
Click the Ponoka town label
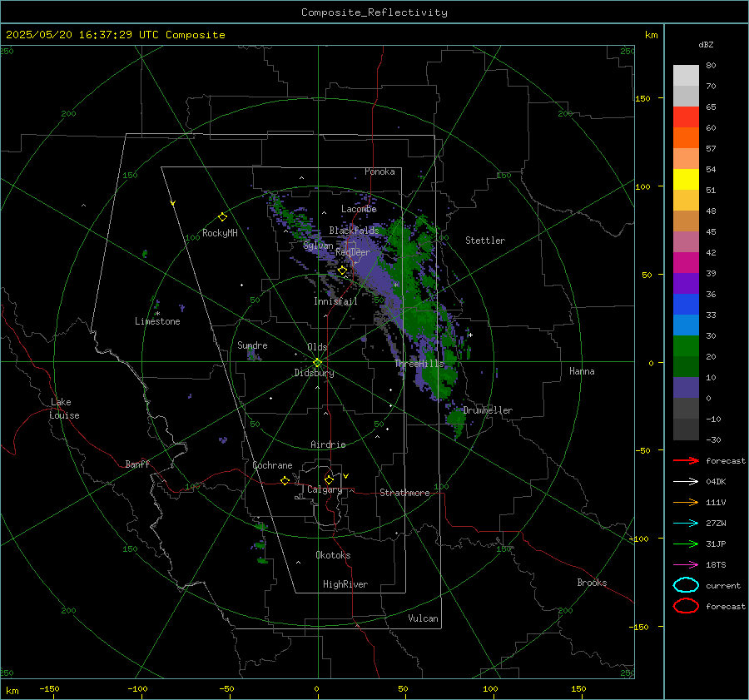379,171
